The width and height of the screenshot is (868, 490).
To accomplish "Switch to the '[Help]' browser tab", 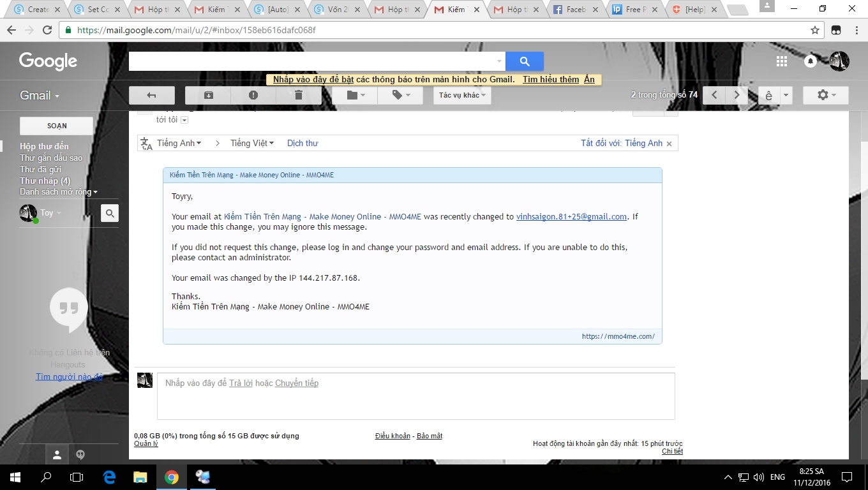I will click(696, 10).
